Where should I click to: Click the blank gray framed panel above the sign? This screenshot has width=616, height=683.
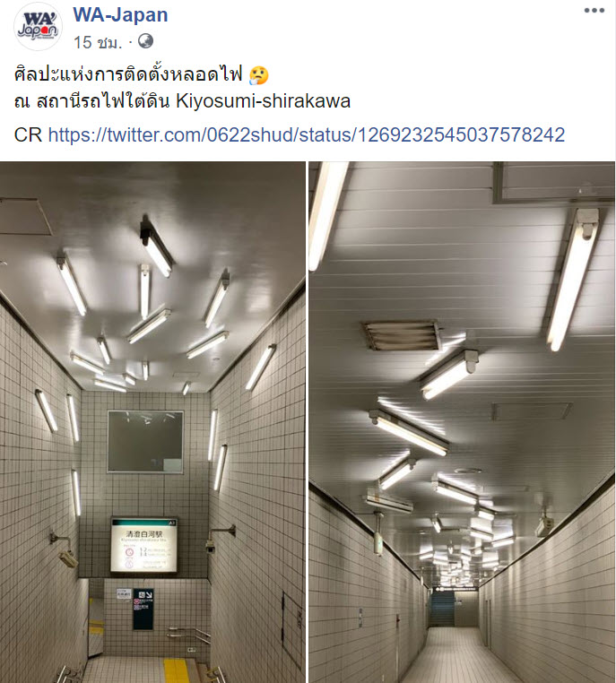click(145, 442)
